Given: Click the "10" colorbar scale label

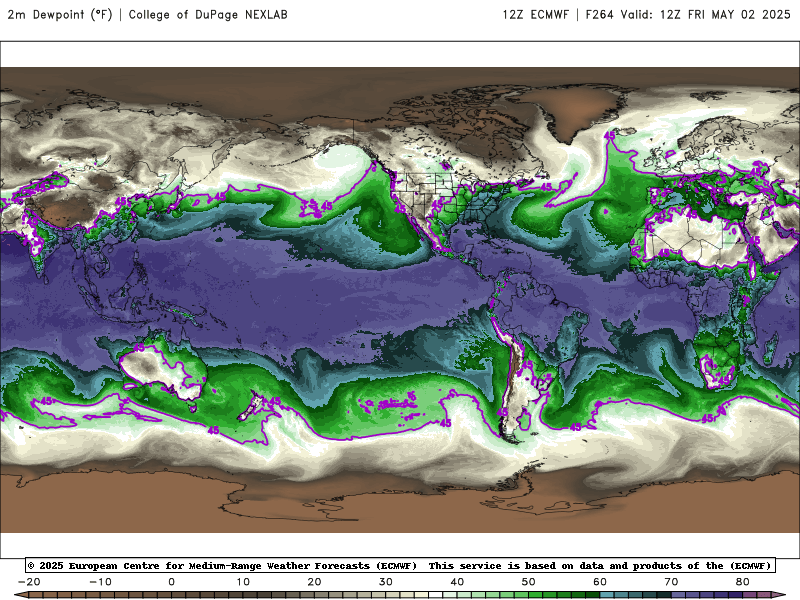Looking at the screenshot, I should pyautogui.click(x=243, y=582).
